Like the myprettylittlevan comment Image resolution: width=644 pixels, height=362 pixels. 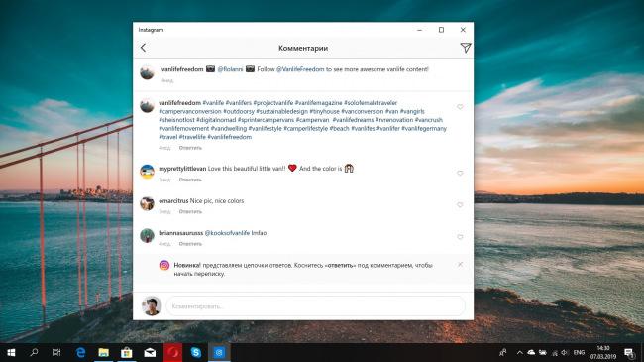(460, 174)
